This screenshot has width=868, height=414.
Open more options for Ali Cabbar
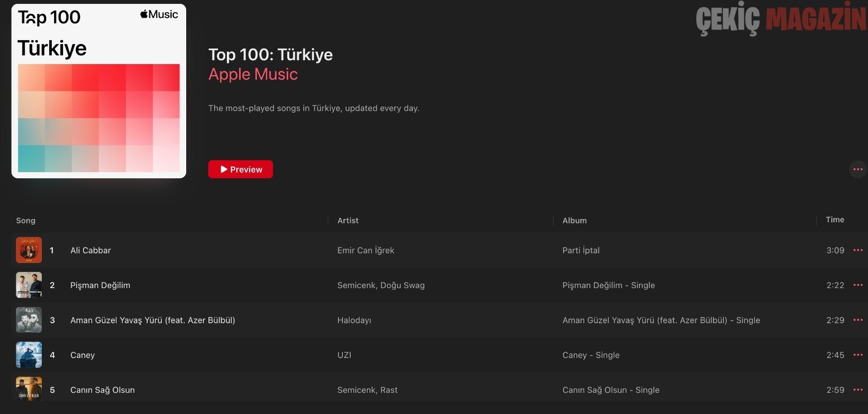[x=858, y=250]
